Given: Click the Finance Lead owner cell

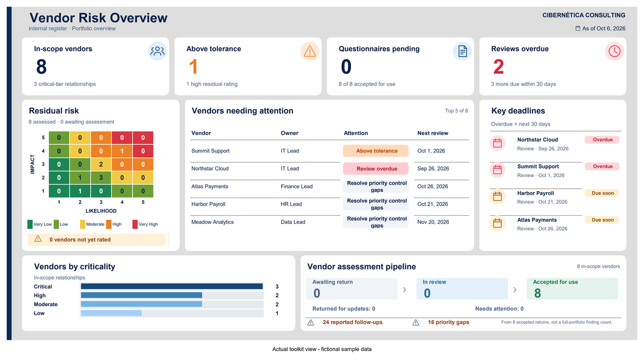Looking at the screenshot, I should pos(297,186).
